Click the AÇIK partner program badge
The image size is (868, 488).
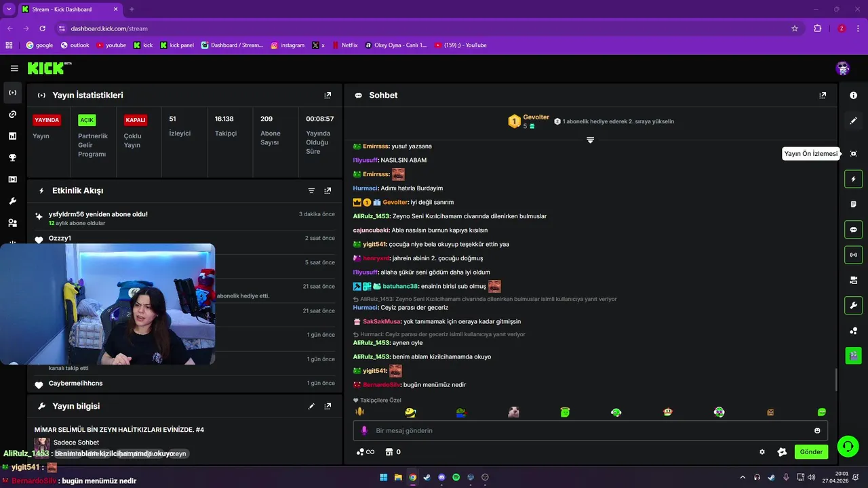(87, 120)
